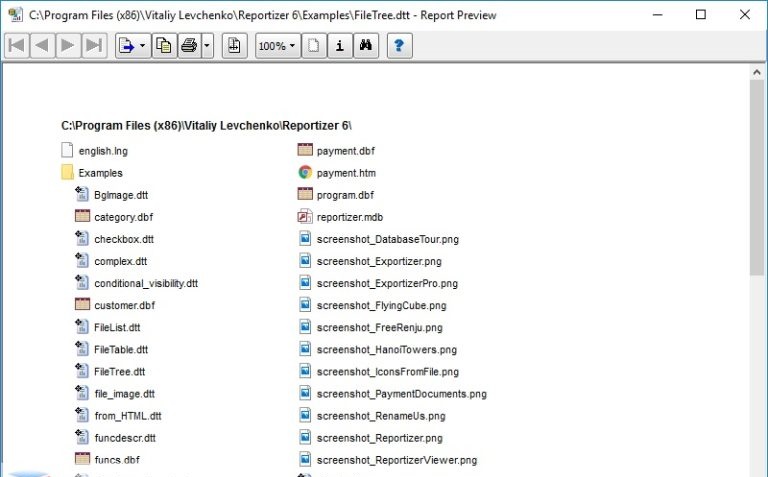Click the vertical scrollbar up arrow
The height and width of the screenshot is (477, 768).
point(757,72)
